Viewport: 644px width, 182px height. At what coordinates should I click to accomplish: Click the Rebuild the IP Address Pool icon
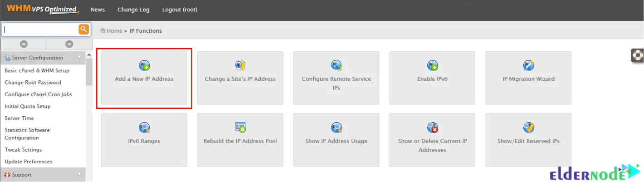[240, 128]
